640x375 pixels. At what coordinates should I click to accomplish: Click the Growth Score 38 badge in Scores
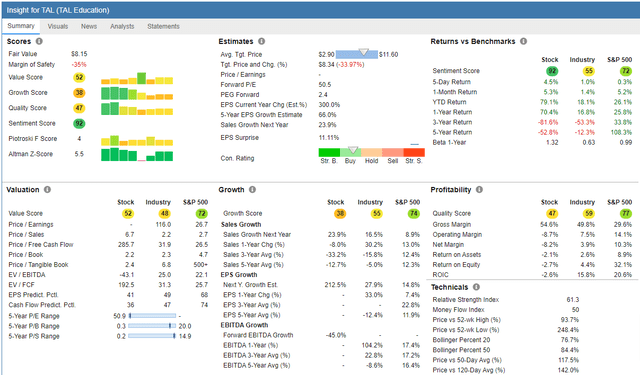click(79, 93)
